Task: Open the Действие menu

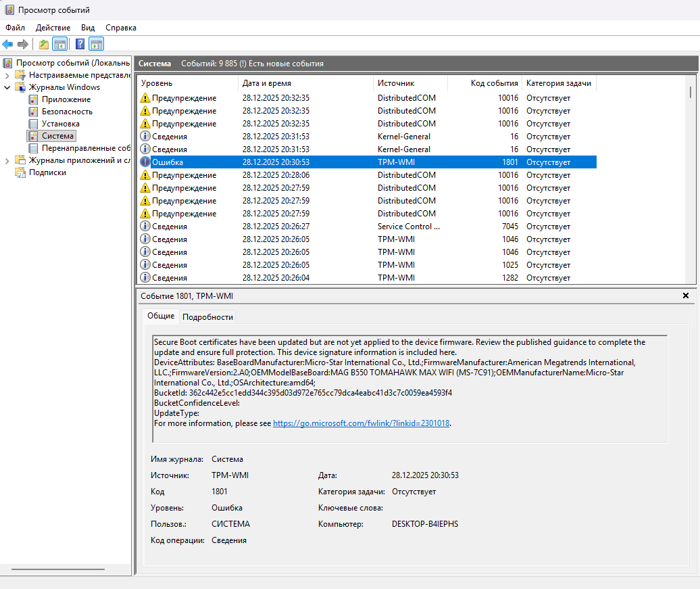Action: (x=53, y=28)
